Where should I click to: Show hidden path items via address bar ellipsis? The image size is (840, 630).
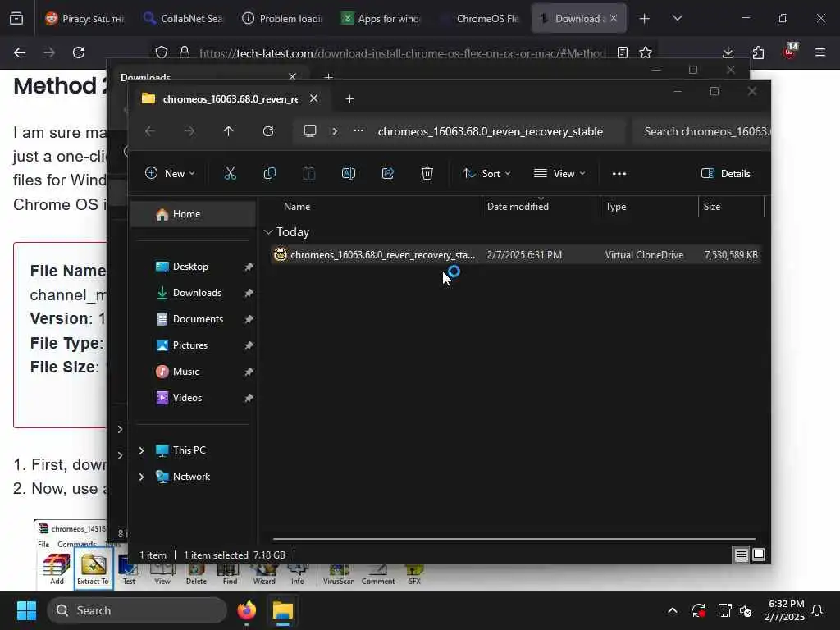click(358, 130)
